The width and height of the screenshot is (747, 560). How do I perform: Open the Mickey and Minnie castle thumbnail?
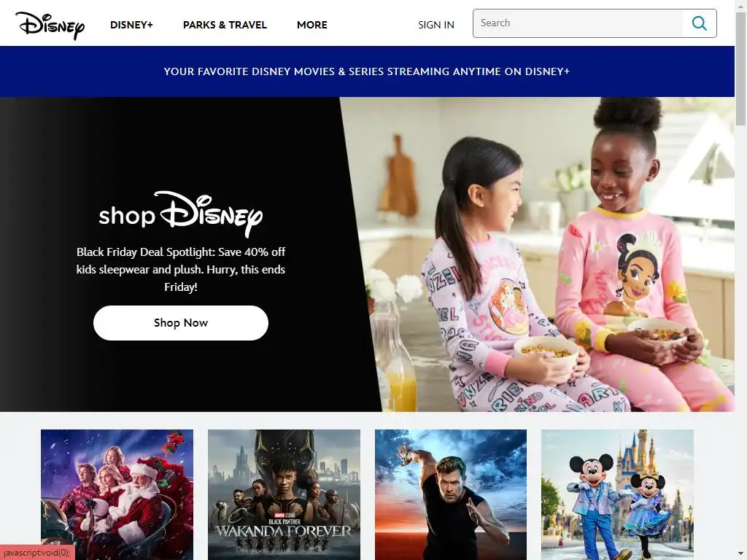point(617,495)
